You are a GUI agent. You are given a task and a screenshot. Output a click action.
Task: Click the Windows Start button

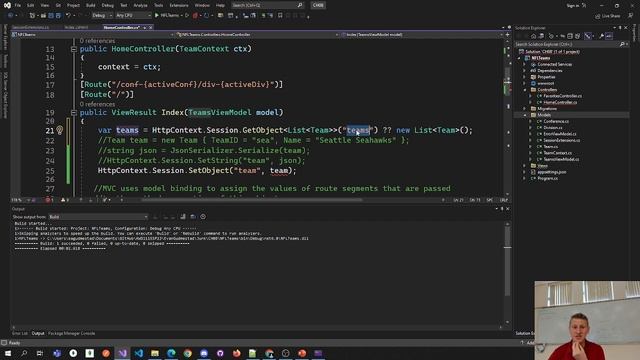(8, 353)
